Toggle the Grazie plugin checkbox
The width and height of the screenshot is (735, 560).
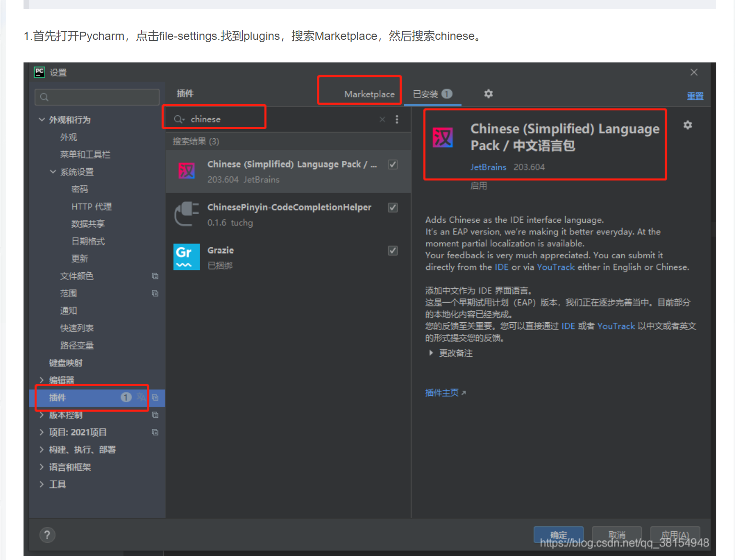pyautogui.click(x=393, y=251)
